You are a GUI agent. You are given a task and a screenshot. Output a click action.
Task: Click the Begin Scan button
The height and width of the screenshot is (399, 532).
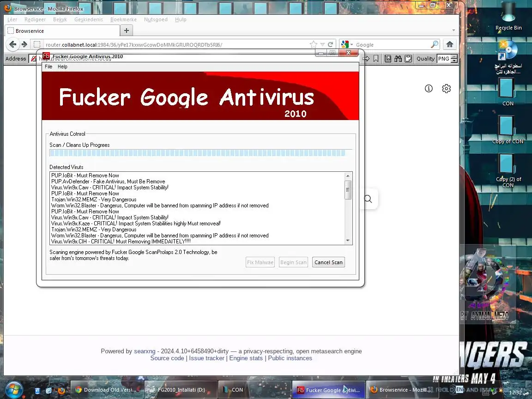coord(294,262)
